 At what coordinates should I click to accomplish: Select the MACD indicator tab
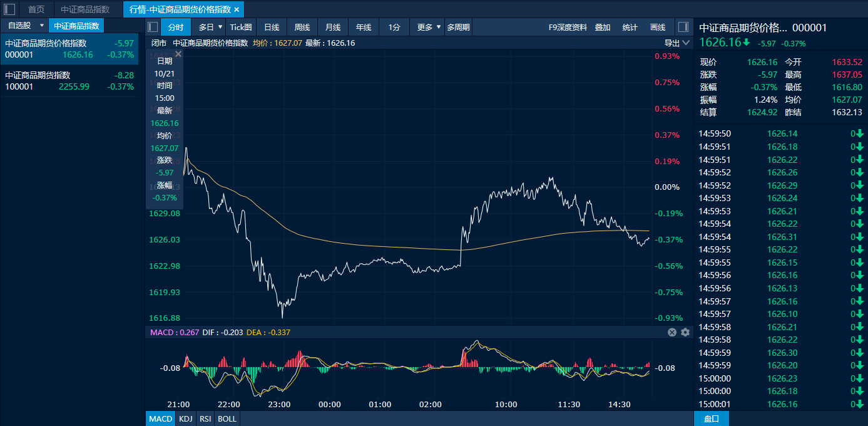click(x=161, y=418)
